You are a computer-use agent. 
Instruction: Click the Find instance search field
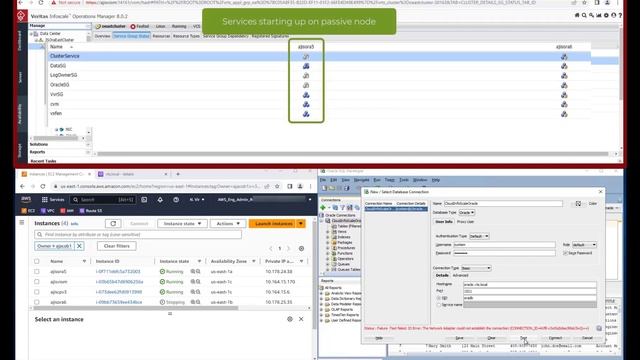[x=138, y=235]
